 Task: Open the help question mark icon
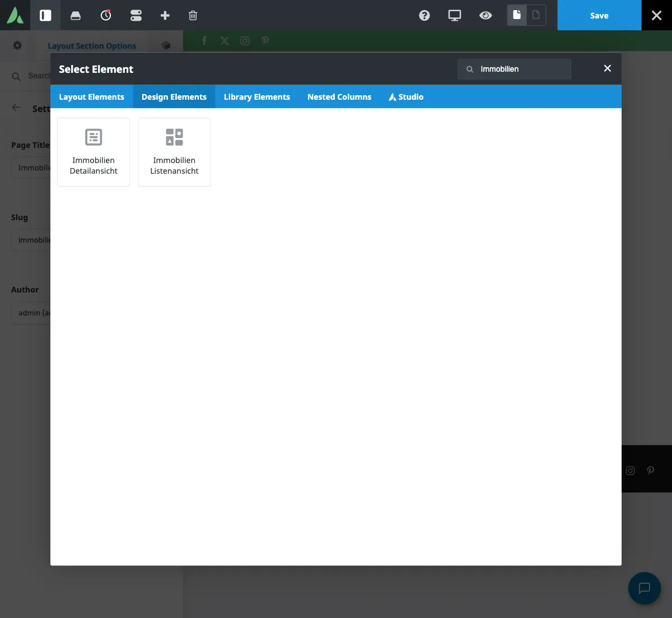pyautogui.click(x=424, y=16)
